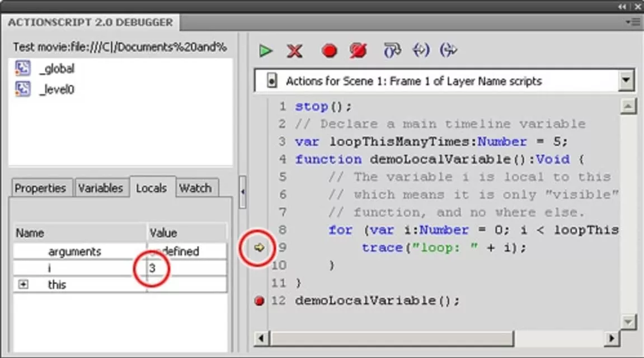Open the Watch tab
Screen dimensions: 644x358
195,189
